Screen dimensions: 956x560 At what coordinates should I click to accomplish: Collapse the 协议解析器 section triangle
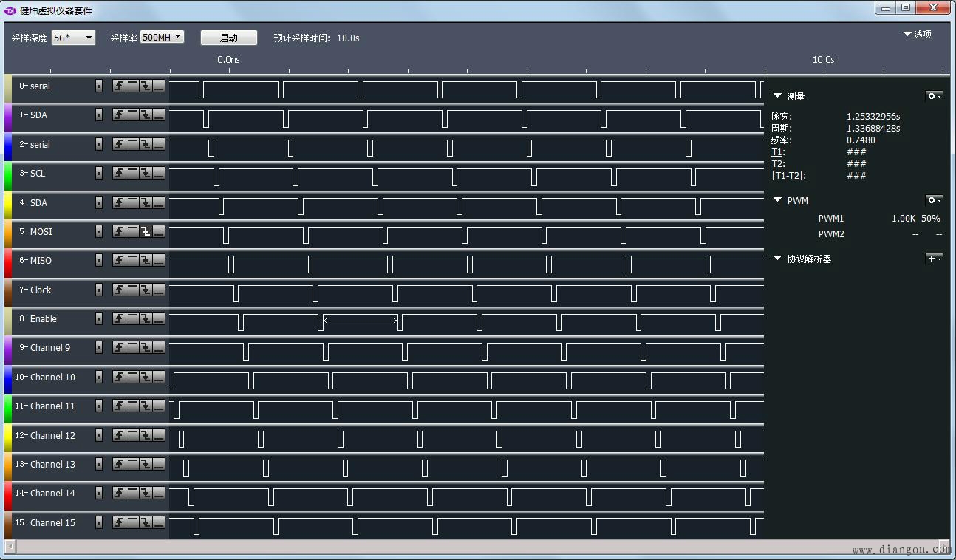(777, 259)
